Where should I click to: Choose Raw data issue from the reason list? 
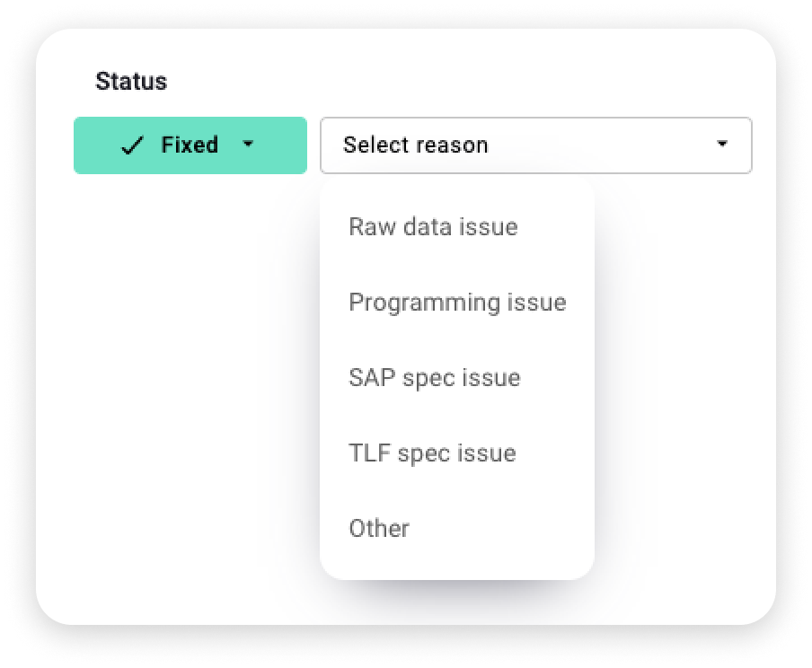click(433, 227)
